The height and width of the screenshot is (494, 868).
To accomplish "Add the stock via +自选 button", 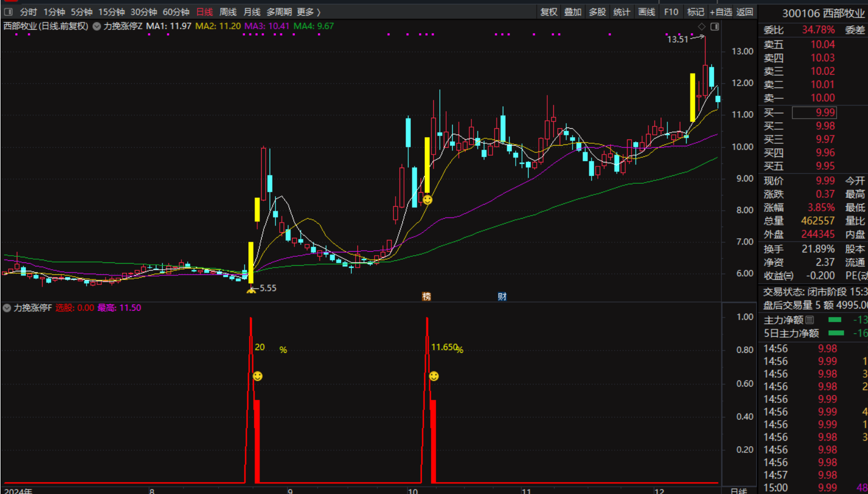I will click(x=721, y=12).
